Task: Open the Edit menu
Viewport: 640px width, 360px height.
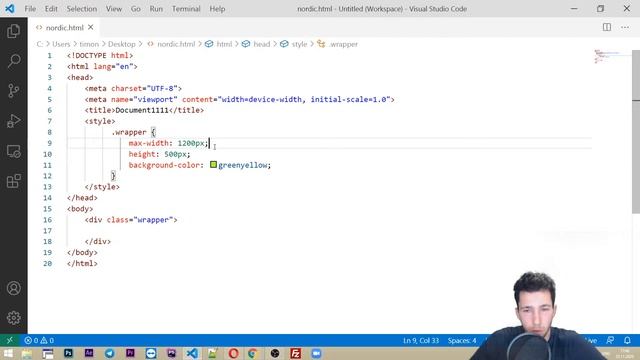Action: [51, 9]
